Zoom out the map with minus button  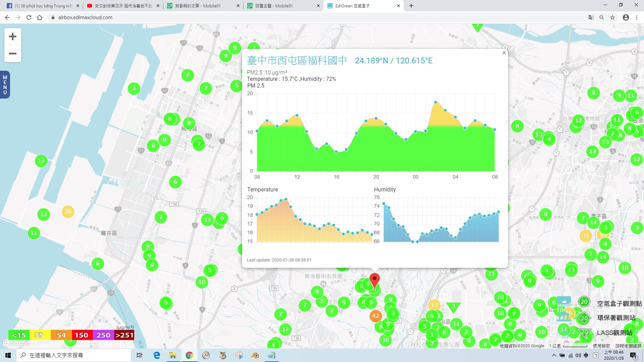(13, 54)
